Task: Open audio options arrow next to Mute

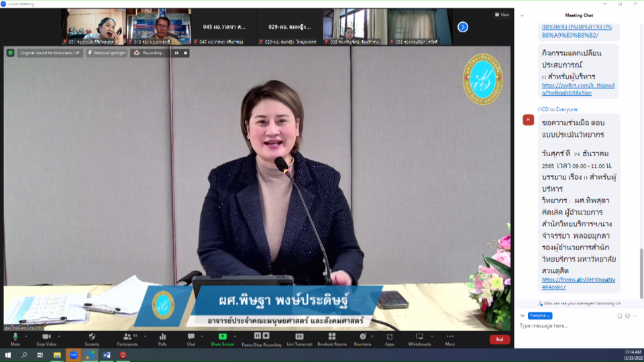Action: pos(26,337)
